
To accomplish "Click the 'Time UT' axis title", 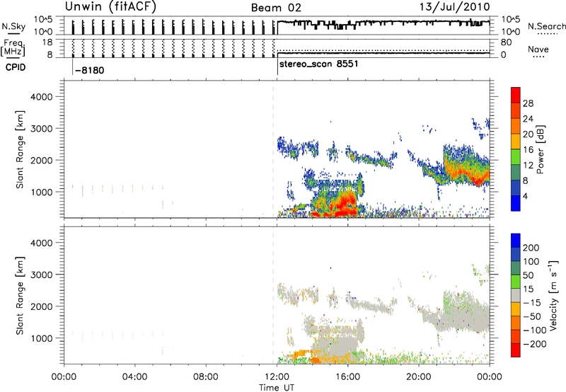I will point(277,388).
